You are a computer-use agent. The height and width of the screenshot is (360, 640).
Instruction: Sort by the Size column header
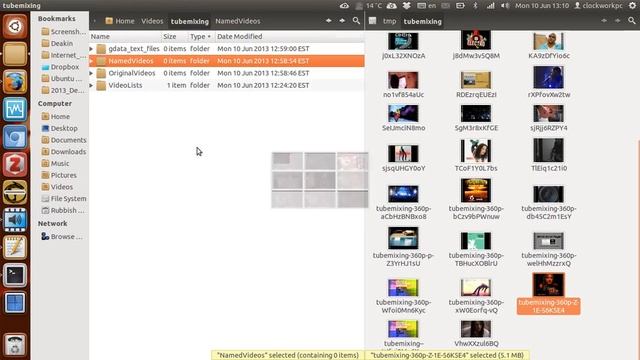tap(174, 36)
